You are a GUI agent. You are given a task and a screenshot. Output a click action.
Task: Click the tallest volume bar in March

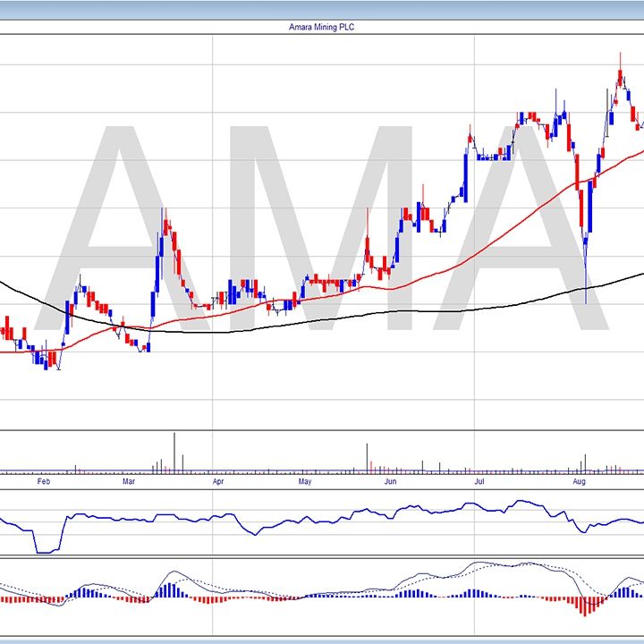[x=174, y=452]
